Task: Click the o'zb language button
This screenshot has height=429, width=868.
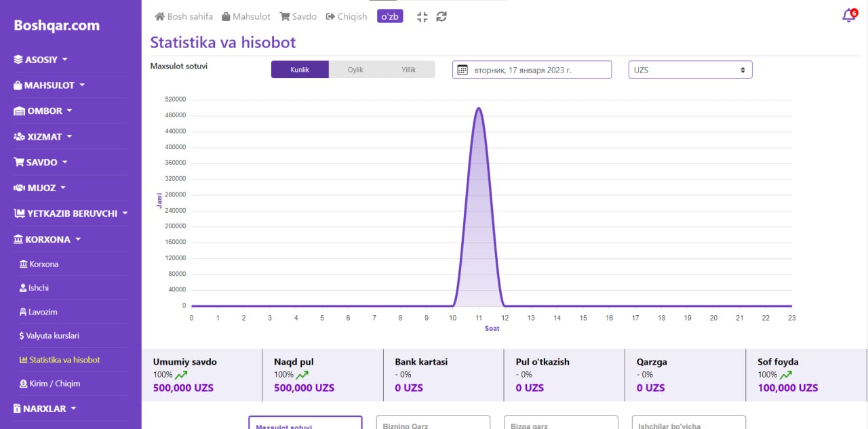Action: coord(390,16)
